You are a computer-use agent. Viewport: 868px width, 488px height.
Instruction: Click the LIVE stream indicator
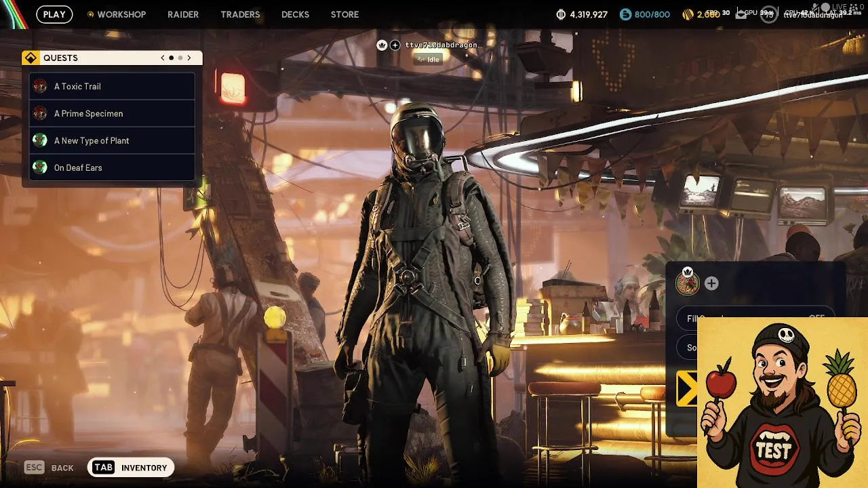pos(841,6)
